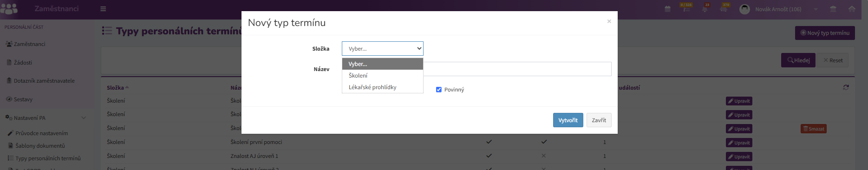This screenshot has height=170, width=868.
Task: Click the Zavřít button
Action: (x=599, y=120)
